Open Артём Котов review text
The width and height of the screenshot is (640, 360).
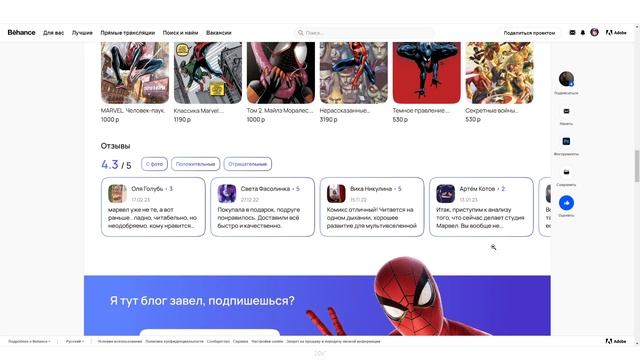[x=480, y=218]
